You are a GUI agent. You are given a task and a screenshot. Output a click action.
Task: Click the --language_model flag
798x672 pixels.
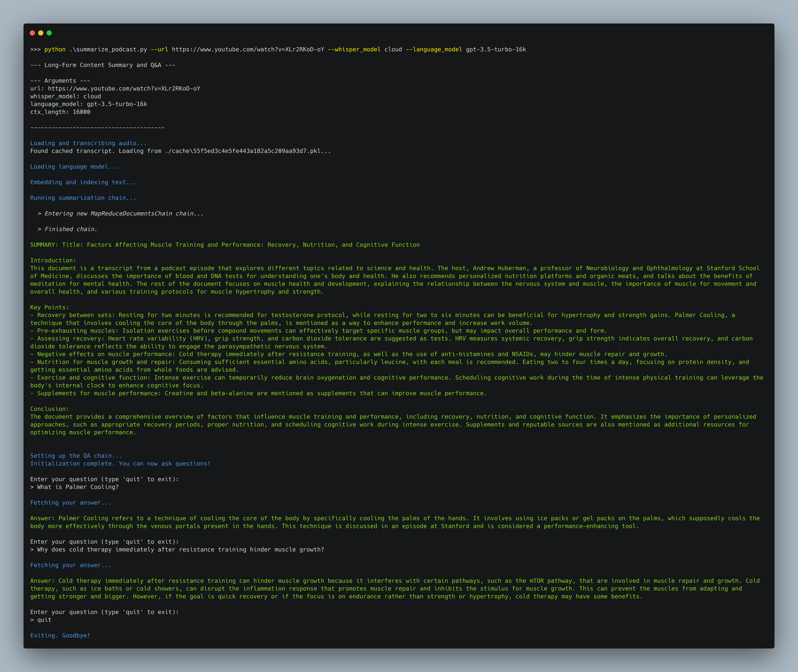point(434,50)
